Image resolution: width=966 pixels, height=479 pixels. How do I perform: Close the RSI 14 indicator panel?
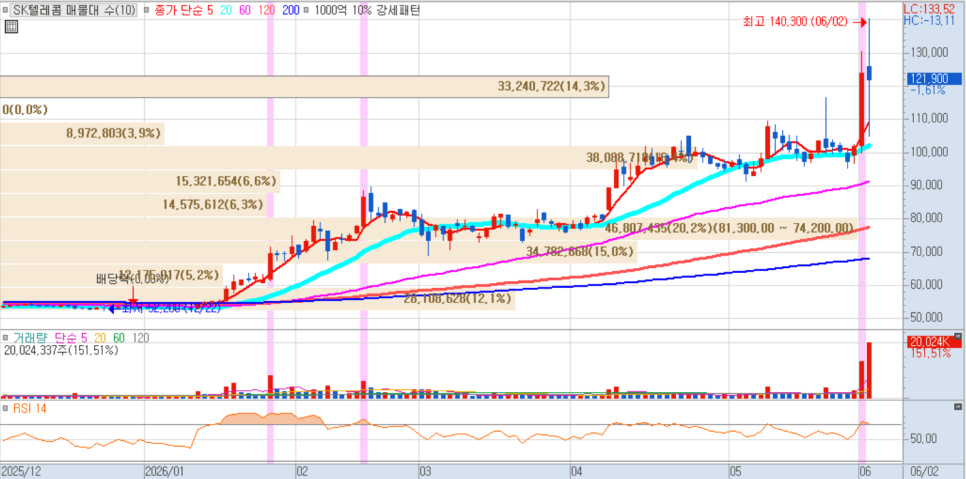coord(957,407)
